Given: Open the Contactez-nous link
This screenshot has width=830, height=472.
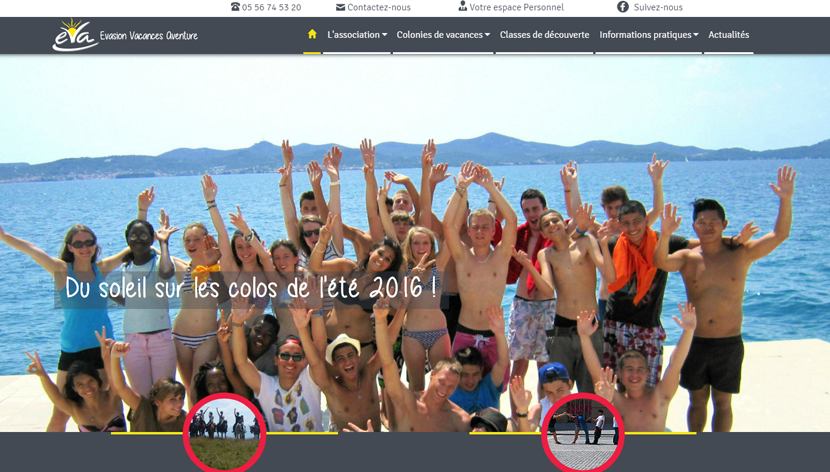Looking at the screenshot, I should pyautogui.click(x=379, y=7).
